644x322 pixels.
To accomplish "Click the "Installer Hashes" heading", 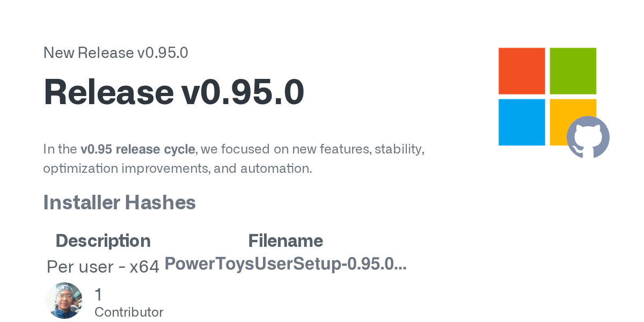I will coord(119,202).
